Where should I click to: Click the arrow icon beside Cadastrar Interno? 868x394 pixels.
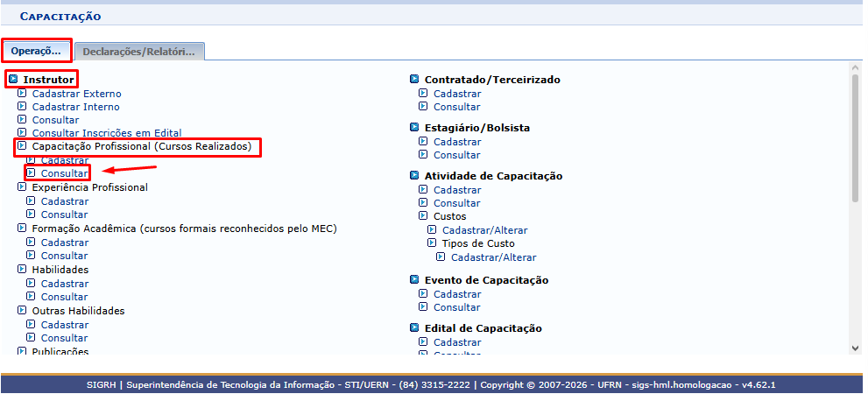click(x=22, y=106)
